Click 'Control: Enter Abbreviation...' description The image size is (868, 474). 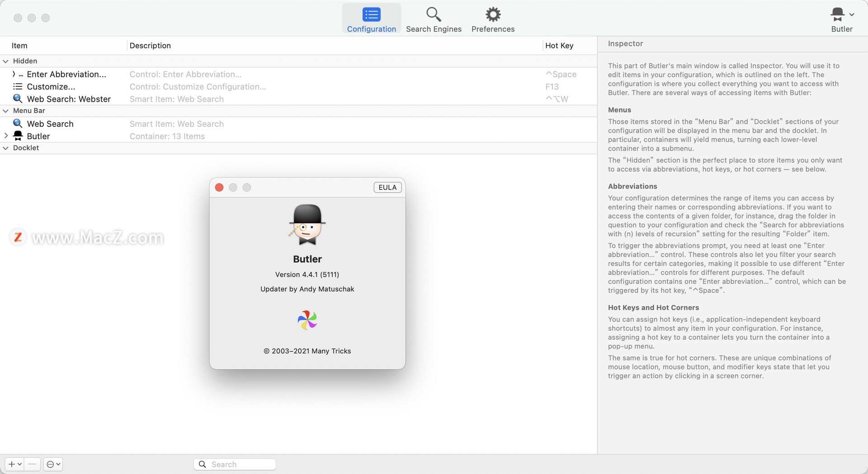[x=185, y=74]
